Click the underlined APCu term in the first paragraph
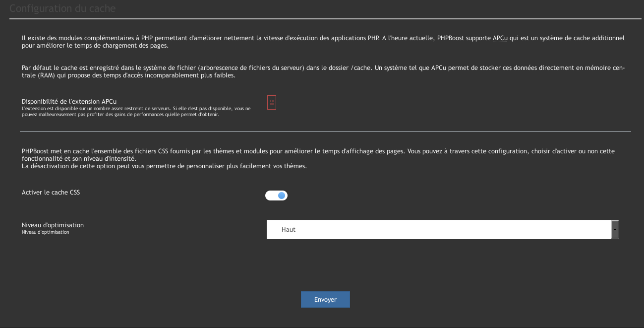The width and height of the screenshot is (644, 328). tap(500, 38)
